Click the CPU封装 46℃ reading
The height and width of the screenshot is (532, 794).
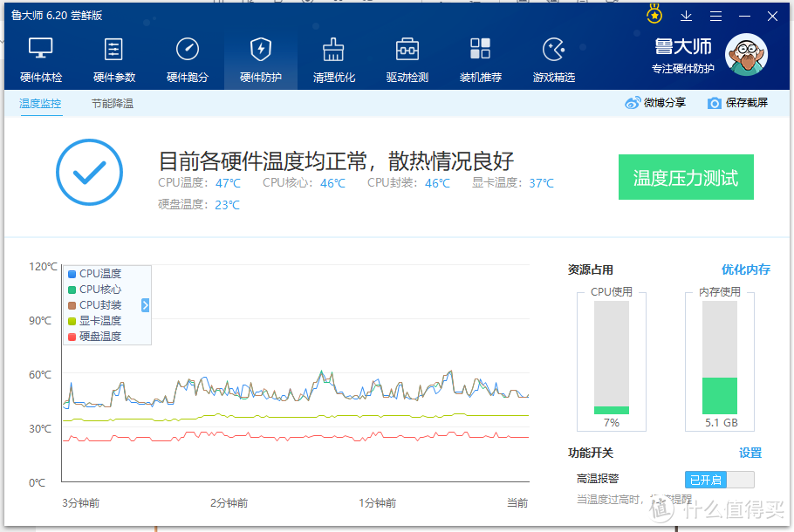click(x=408, y=183)
